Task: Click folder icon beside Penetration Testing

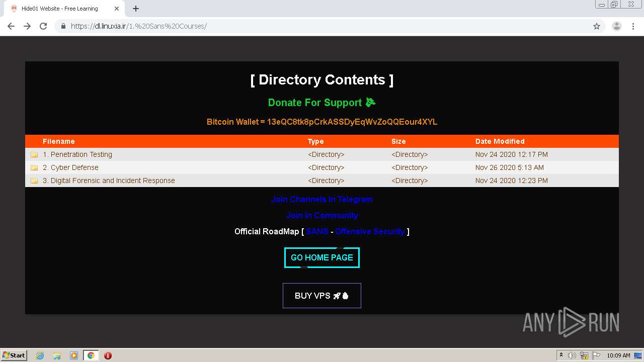Action: [x=34, y=154]
